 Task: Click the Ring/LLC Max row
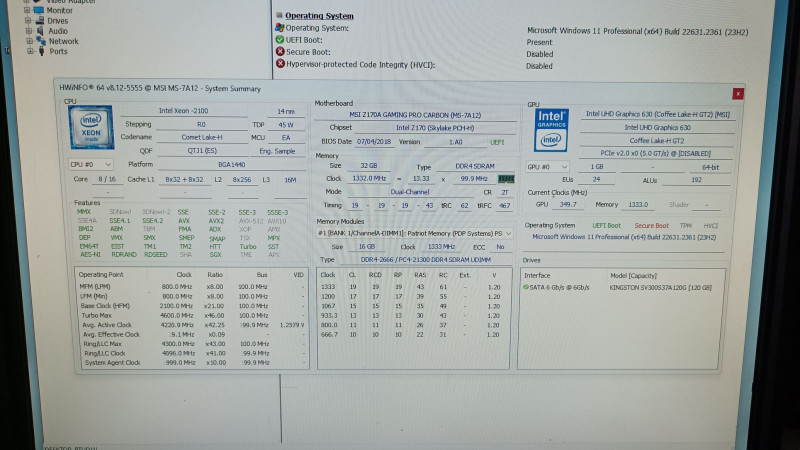click(x=192, y=344)
